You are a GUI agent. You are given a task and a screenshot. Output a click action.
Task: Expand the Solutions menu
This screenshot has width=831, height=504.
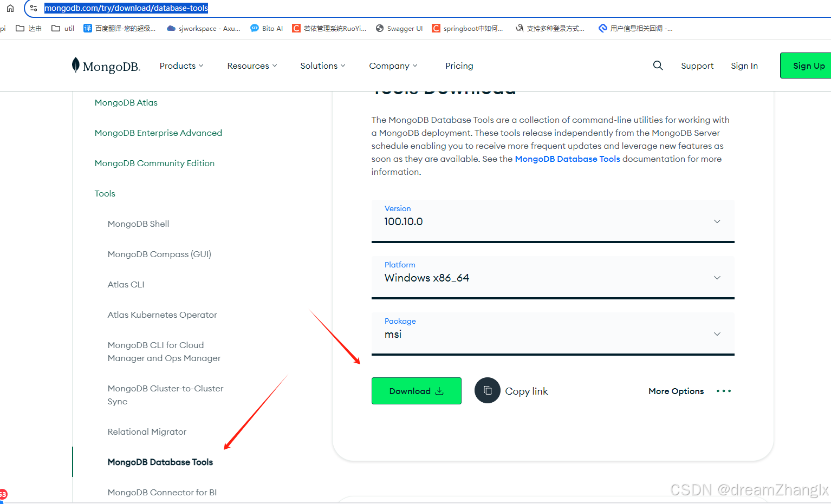(323, 66)
